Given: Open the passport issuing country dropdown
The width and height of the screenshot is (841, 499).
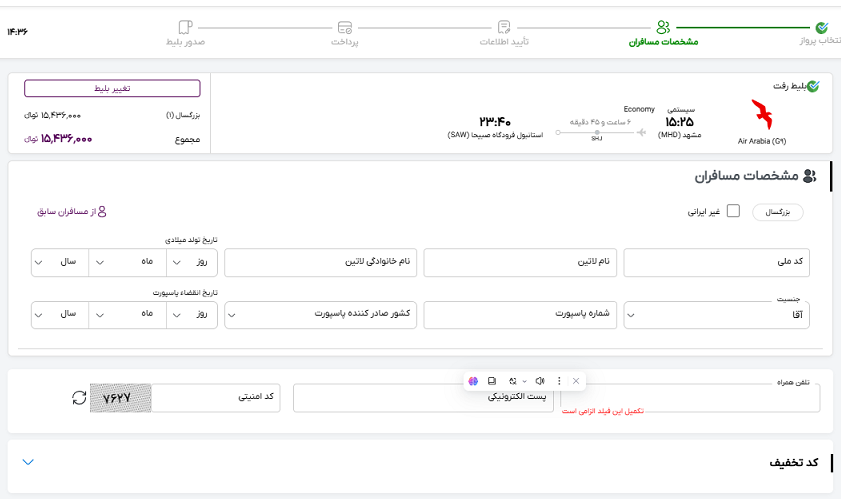Looking at the screenshot, I should pos(320,313).
